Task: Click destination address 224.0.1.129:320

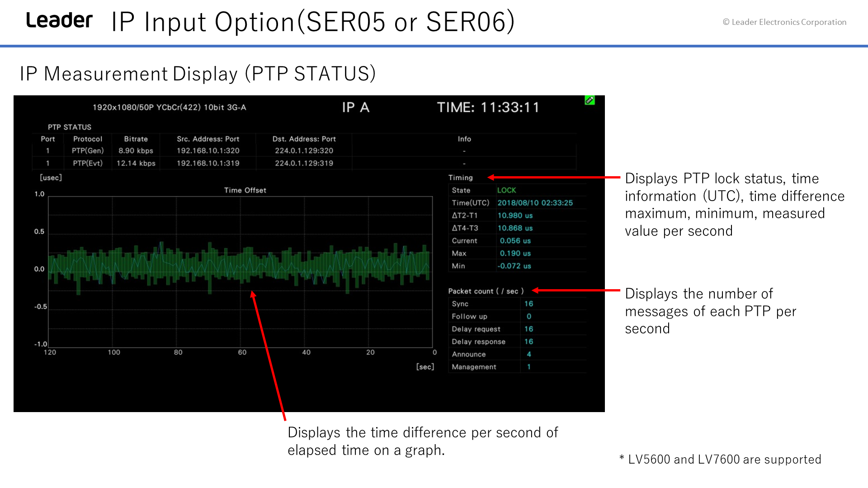Action: click(x=304, y=151)
